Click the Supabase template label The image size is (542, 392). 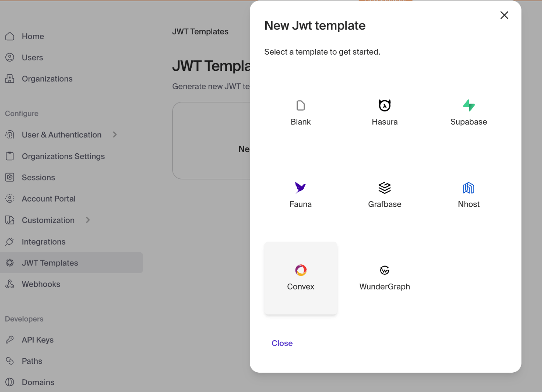(469, 122)
